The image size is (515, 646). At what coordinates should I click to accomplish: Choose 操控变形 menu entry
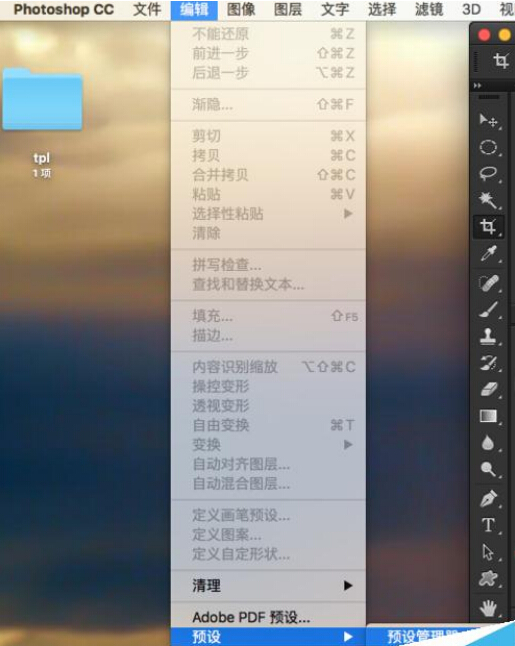(x=268, y=386)
